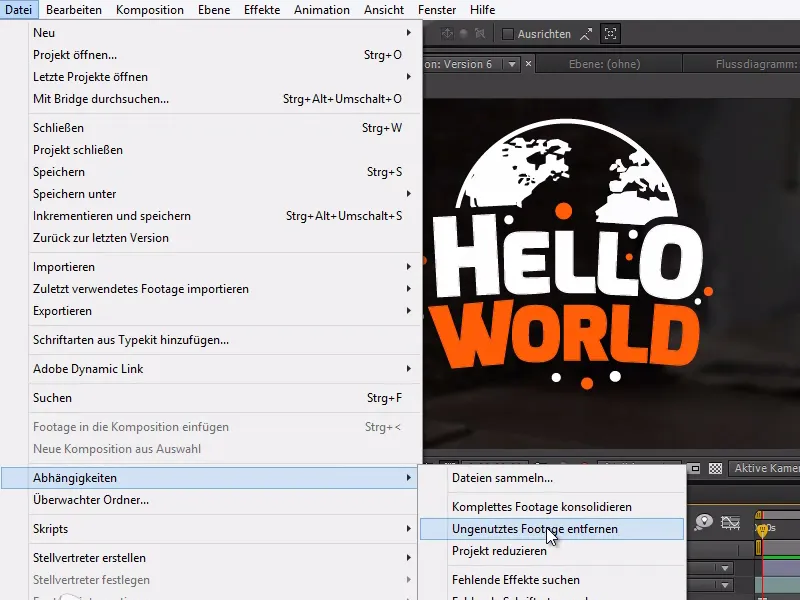This screenshot has width=800, height=600.
Task: Open the Hilfe menu
Action: 482,10
